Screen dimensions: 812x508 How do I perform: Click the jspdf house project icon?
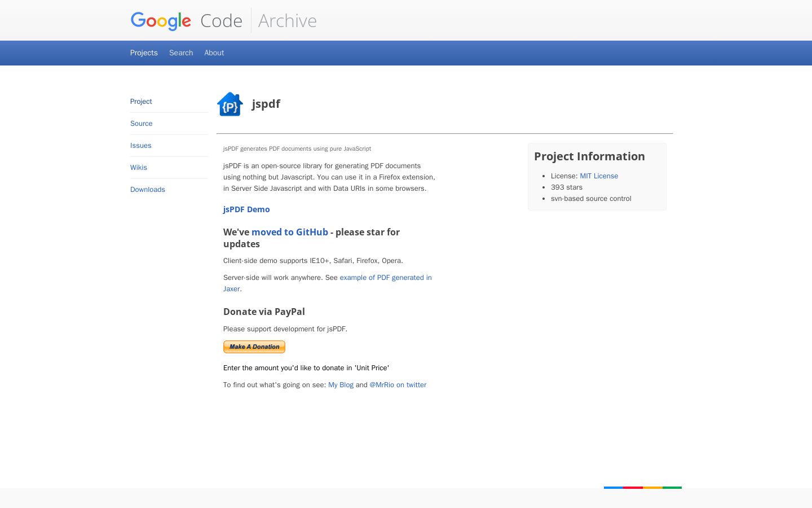(230, 104)
